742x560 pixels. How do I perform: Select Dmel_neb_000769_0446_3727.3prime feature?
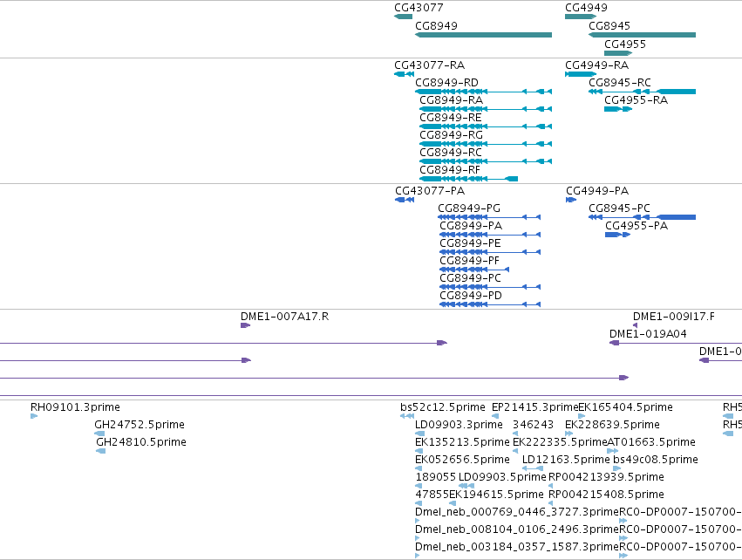tap(417, 522)
